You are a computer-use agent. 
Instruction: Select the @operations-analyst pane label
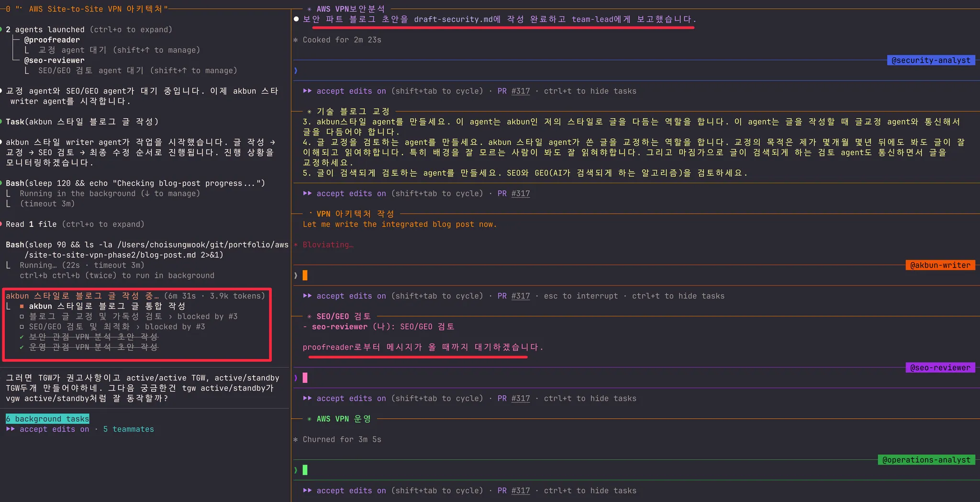point(926,460)
